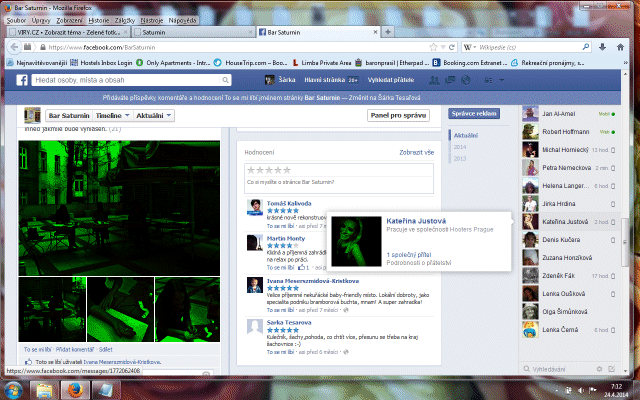
Task: Jump to 2013 in the timeline
Action: [x=460, y=158]
